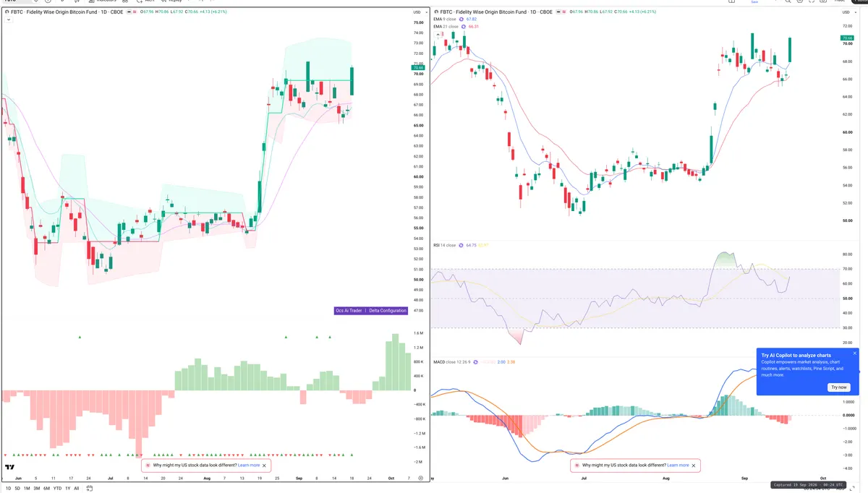Open the go-to-date calendar icon
This screenshot has width=868, height=493.
(x=90, y=488)
